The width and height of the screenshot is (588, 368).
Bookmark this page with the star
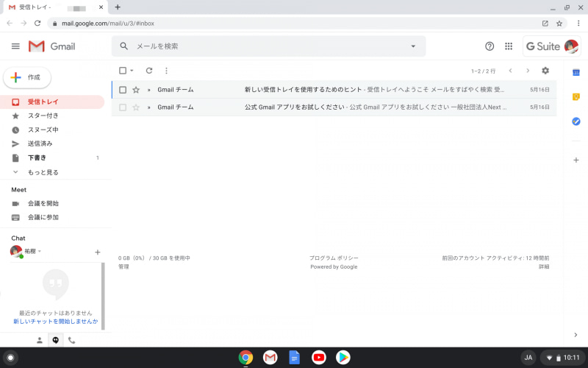pos(559,24)
